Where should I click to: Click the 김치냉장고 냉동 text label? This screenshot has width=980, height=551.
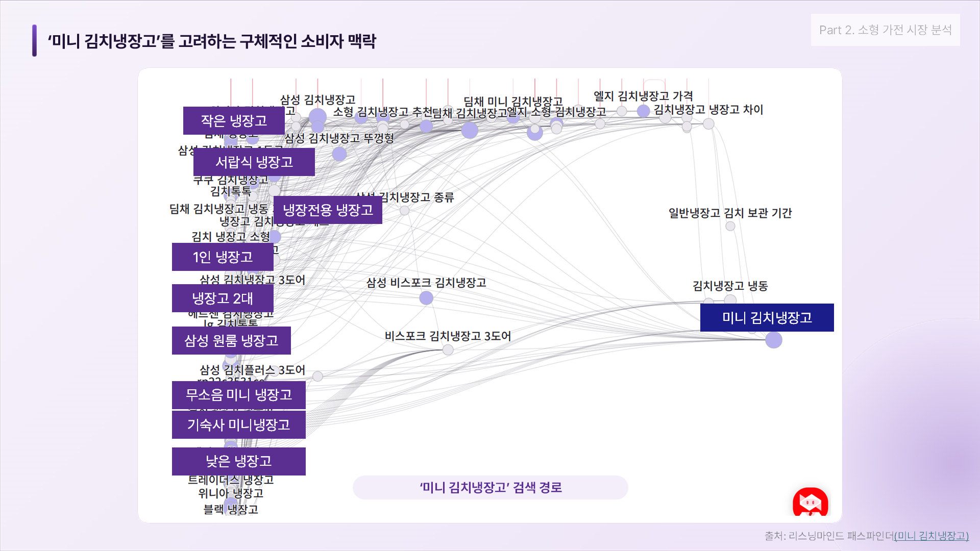tap(730, 286)
